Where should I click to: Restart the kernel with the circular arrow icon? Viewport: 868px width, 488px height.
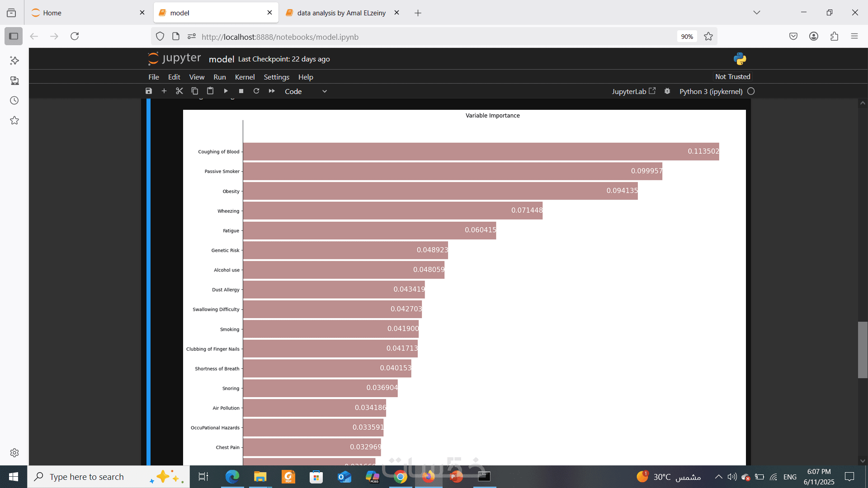pyautogui.click(x=256, y=91)
